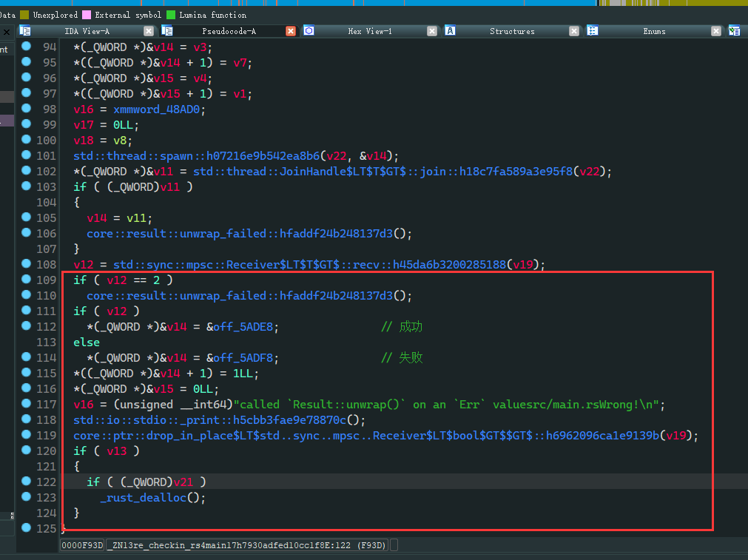Click the IDA View-A tab icon
748x560 pixels.
pyautogui.click(x=25, y=31)
